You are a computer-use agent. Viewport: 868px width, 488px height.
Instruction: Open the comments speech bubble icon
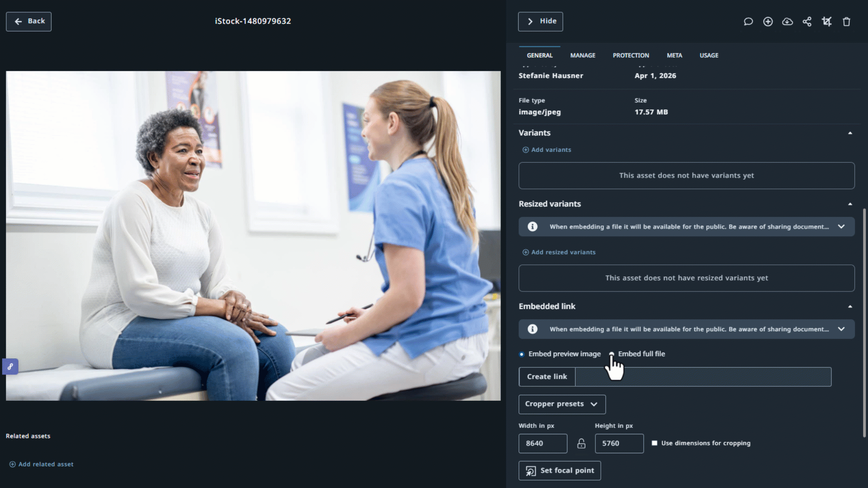pyautogui.click(x=748, y=21)
